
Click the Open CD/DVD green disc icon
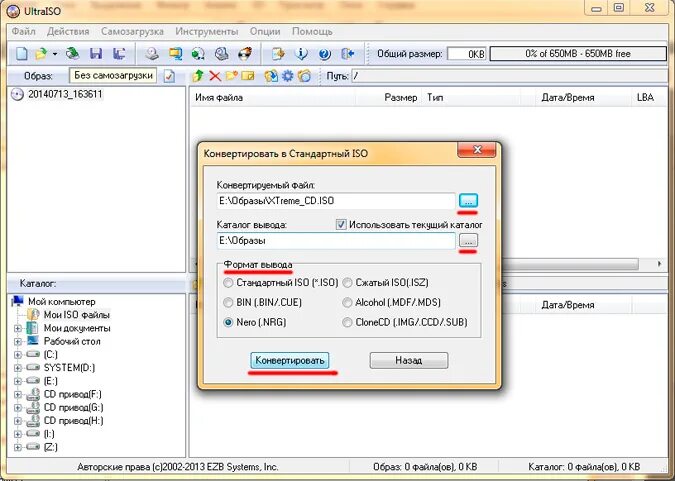coord(72,54)
